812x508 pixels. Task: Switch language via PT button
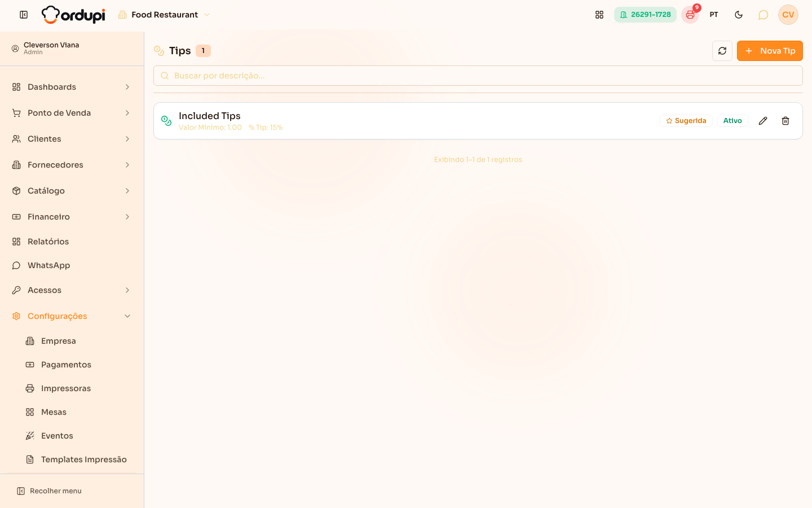[x=714, y=15]
